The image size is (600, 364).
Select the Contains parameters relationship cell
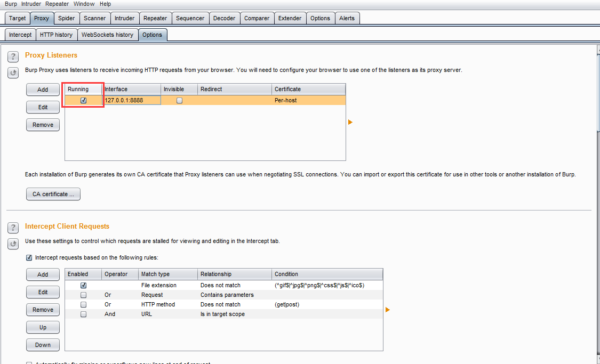click(235, 295)
